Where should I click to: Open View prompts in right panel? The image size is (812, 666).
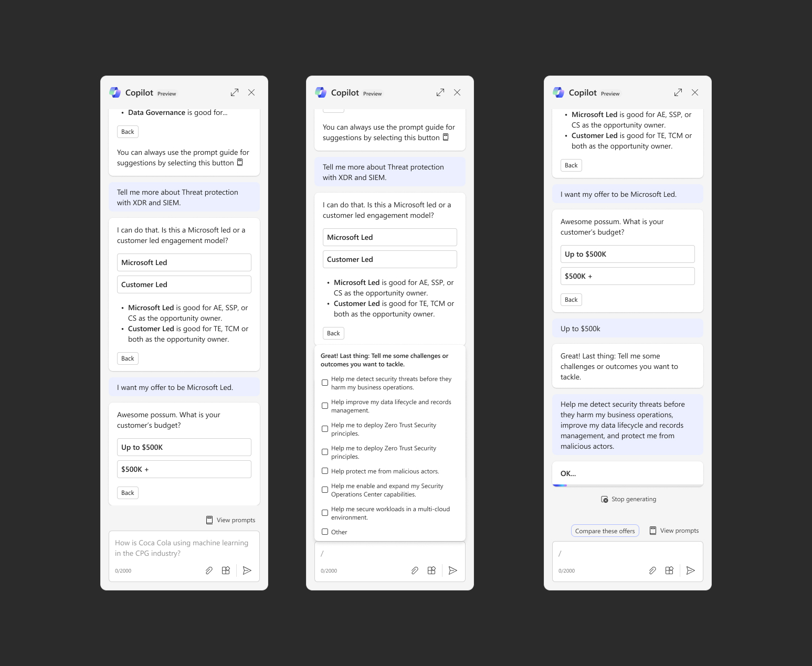674,531
